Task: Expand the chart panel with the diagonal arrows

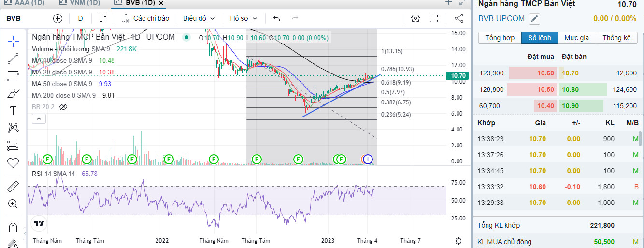Action: pyautogui.click(x=462, y=2)
